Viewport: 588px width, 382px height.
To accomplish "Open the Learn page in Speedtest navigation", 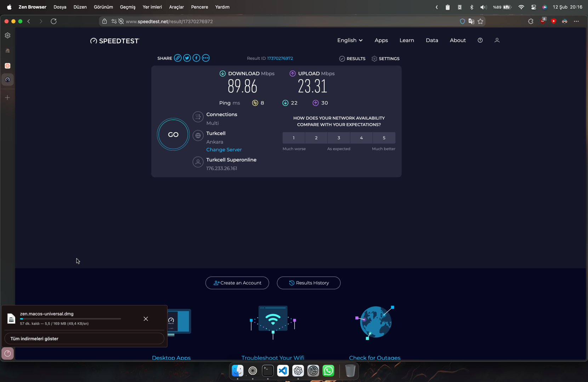I will pyautogui.click(x=407, y=40).
